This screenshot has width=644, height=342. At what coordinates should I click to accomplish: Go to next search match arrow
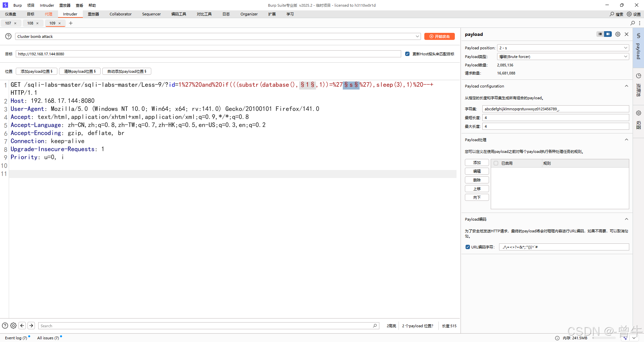click(x=31, y=326)
